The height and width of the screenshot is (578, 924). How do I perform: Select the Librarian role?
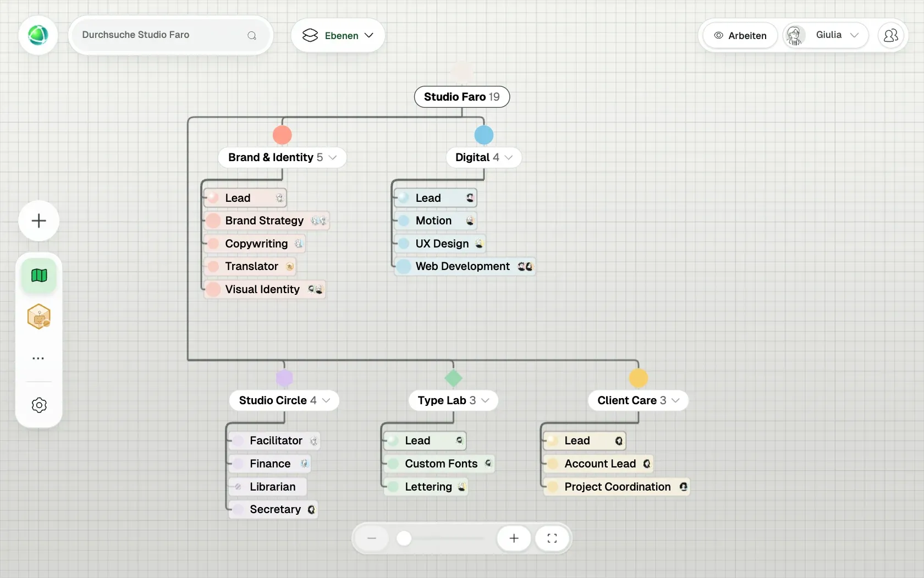click(x=268, y=487)
